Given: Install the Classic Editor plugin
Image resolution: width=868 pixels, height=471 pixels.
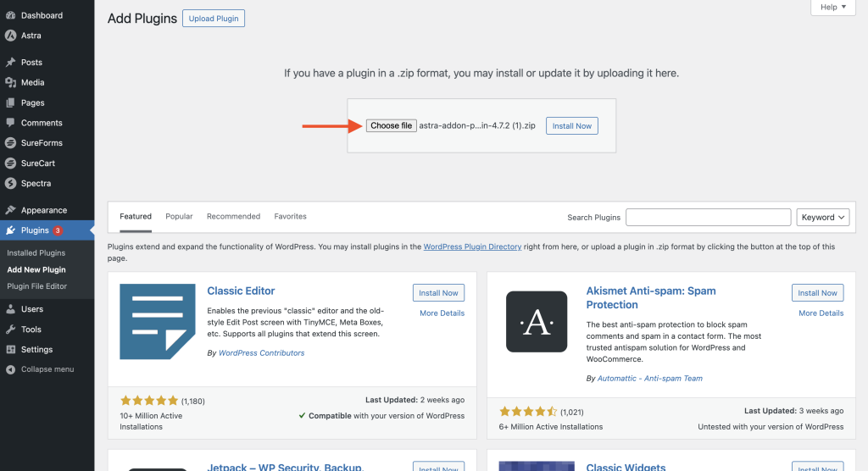Looking at the screenshot, I should [x=438, y=293].
